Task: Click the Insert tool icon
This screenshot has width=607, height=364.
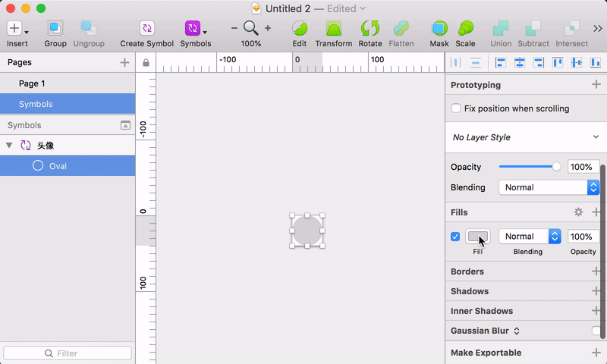Action: (x=14, y=29)
